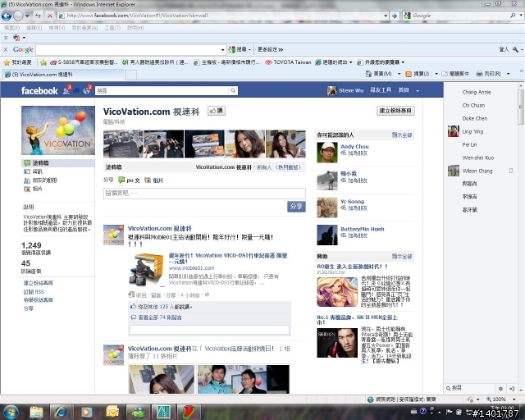Open recent pages dropdown arrow
The height and width of the screenshot is (420, 525).
[x=27, y=16]
